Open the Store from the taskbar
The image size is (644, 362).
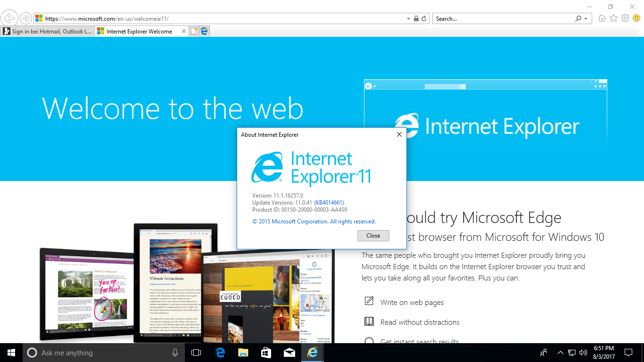pos(266,353)
